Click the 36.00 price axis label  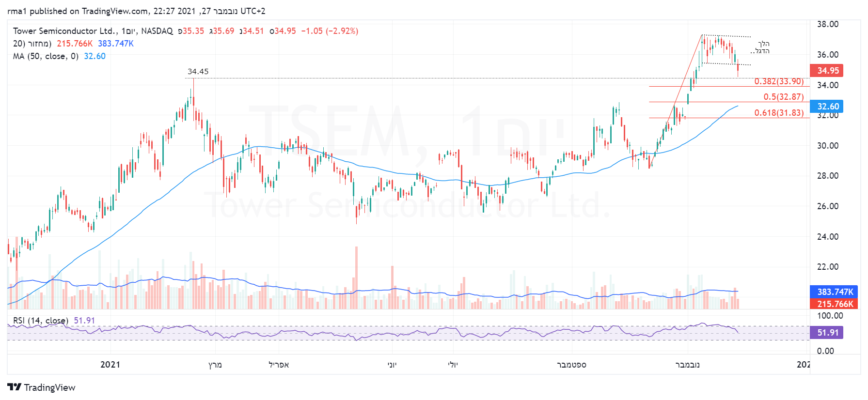point(828,55)
